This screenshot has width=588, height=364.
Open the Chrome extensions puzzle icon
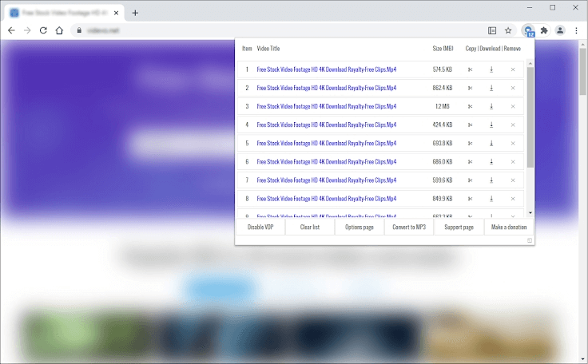click(x=544, y=31)
